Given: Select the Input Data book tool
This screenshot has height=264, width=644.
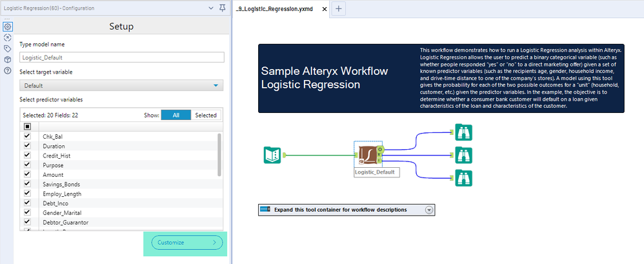Looking at the screenshot, I should 272,155.
